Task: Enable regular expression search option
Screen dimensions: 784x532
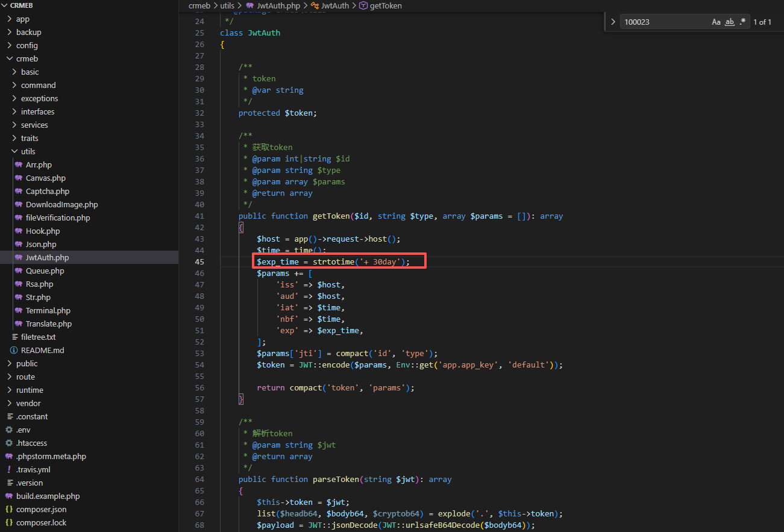Action: (x=742, y=22)
